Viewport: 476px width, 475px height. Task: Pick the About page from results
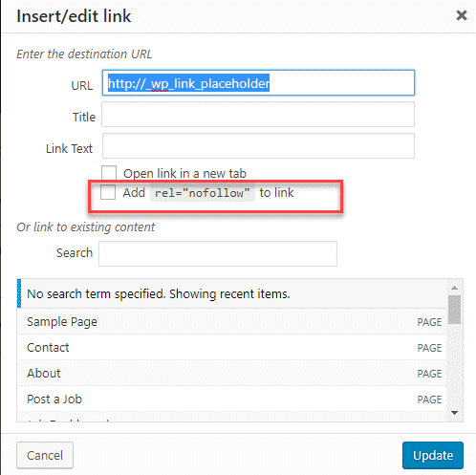[x=232, y=373]
